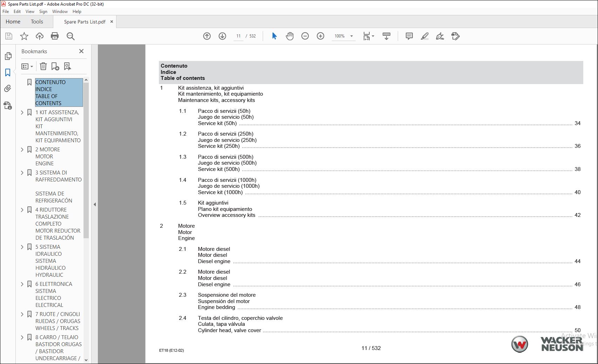Open bookmark options menu dropdown
This screenshot has height=364, width=598.
(27, 66)
